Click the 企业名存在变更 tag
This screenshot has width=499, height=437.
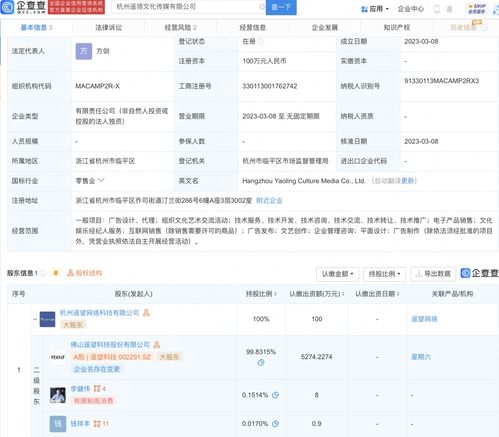coord(97,369)
